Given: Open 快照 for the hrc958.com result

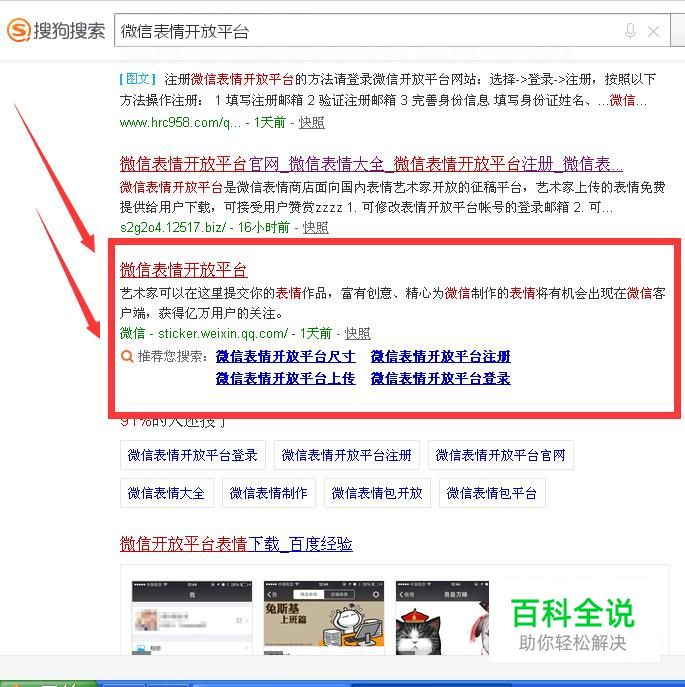Looking at the screenshot, I should [x=312, y=123].
